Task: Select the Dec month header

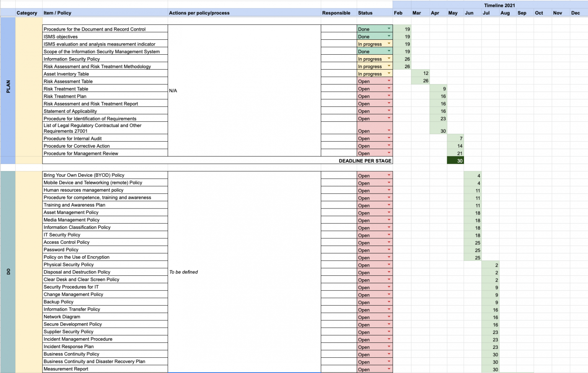Action: click(575, 13)
